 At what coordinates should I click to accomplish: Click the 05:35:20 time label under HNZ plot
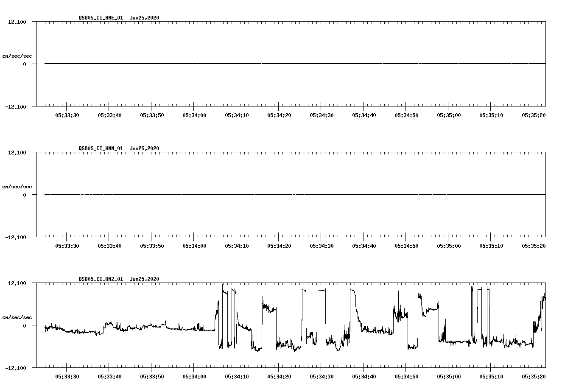click(534, 377)
